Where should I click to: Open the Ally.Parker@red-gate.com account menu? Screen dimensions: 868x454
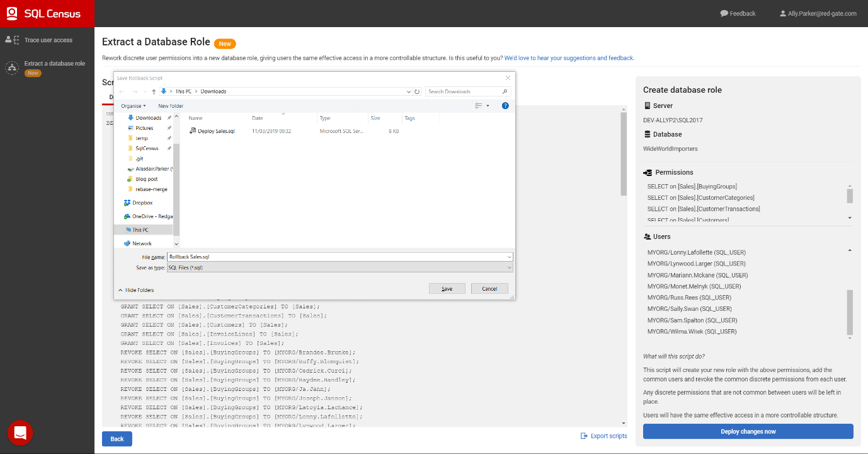point(818,13)
